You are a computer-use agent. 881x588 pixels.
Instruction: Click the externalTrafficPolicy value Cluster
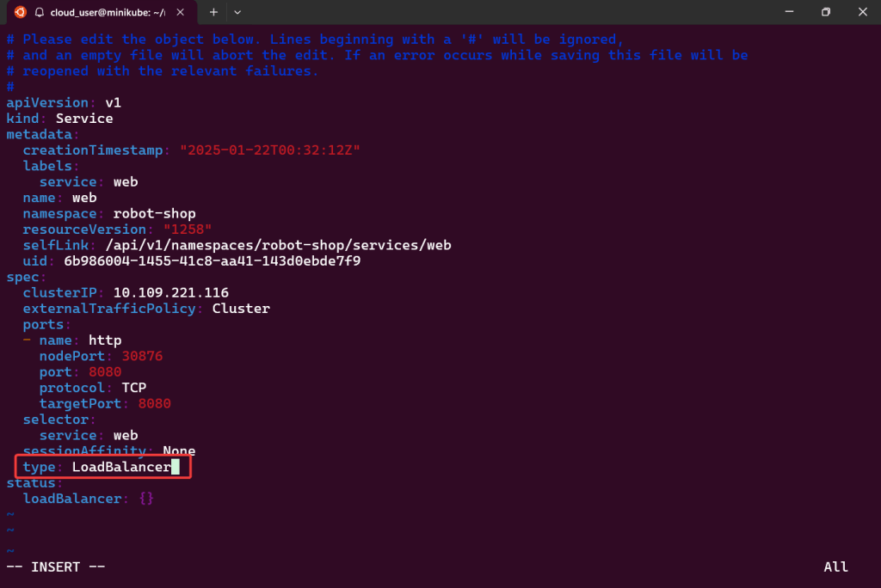pyautogui.click(x=241, y=309)
